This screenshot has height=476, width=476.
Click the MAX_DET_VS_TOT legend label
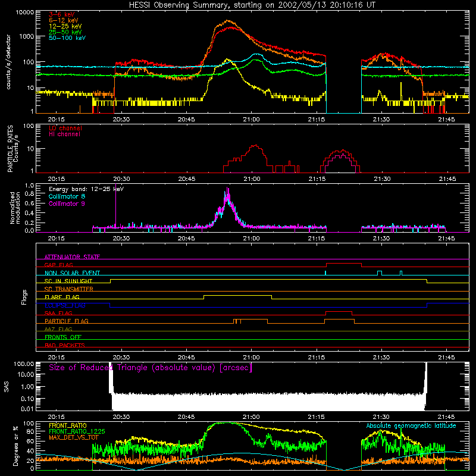pyautogui.click(x=74, y=437)
